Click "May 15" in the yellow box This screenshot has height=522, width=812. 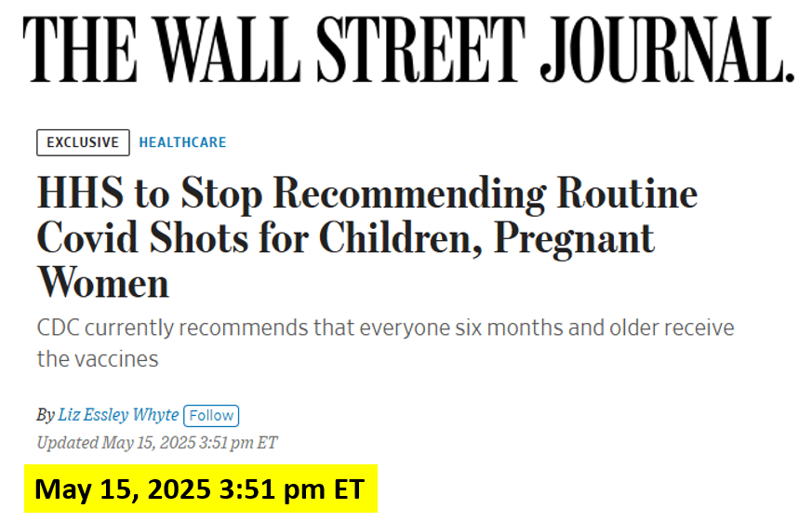click(x=87, y=489)
